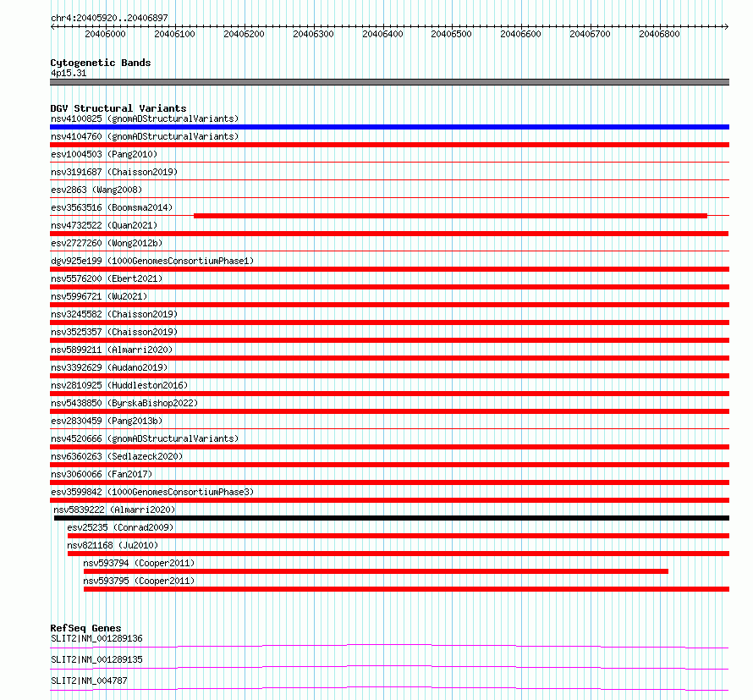
Task: Click the chr4:20405920..20406897 coordinate label
Action: (109, 18)
